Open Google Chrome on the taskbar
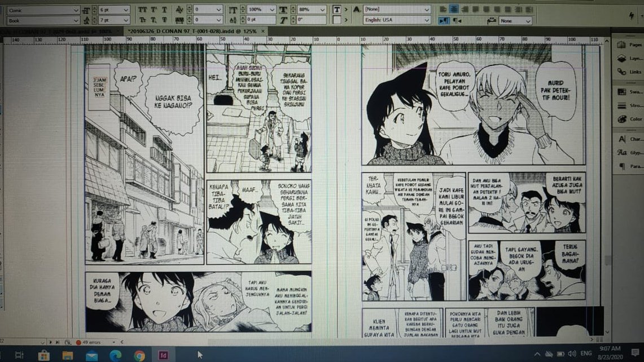Screen dimensions: 644x362 coord(139,355)
